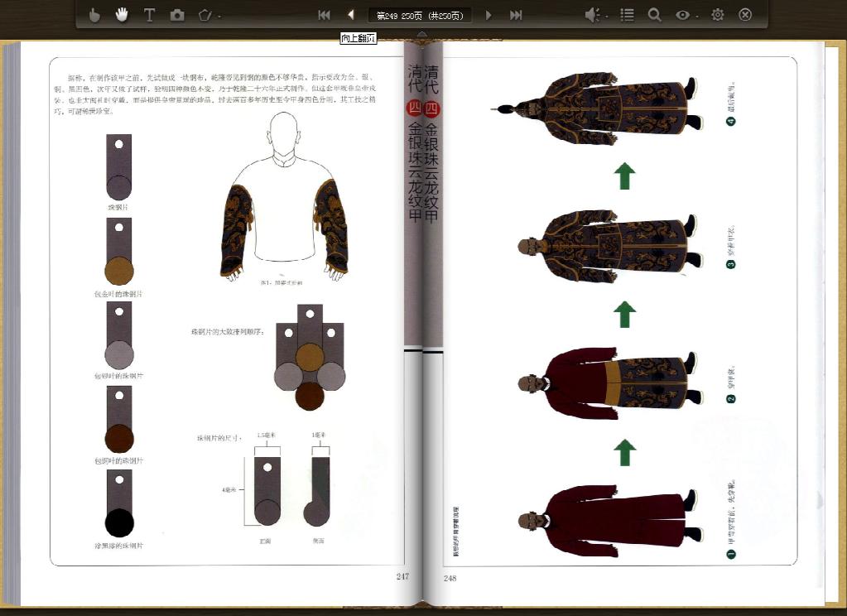
Task: Collapse the toolbar using the small triangle
Action: coord(422,34)
